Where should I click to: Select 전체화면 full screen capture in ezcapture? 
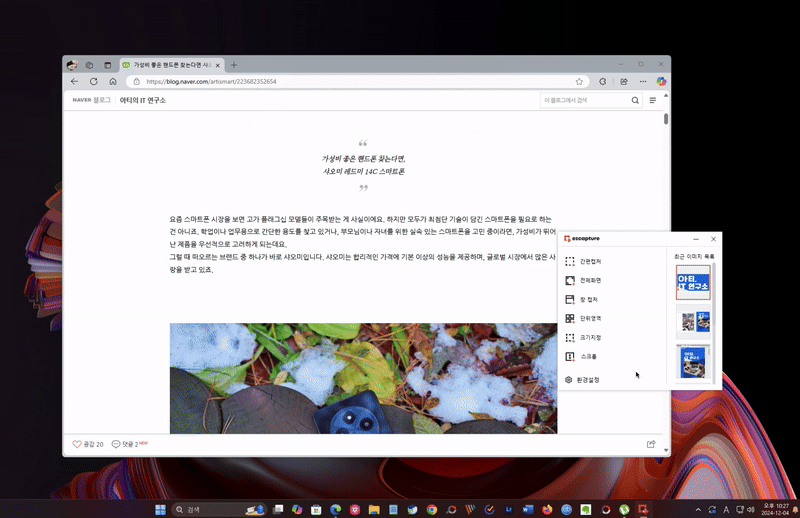583,280
